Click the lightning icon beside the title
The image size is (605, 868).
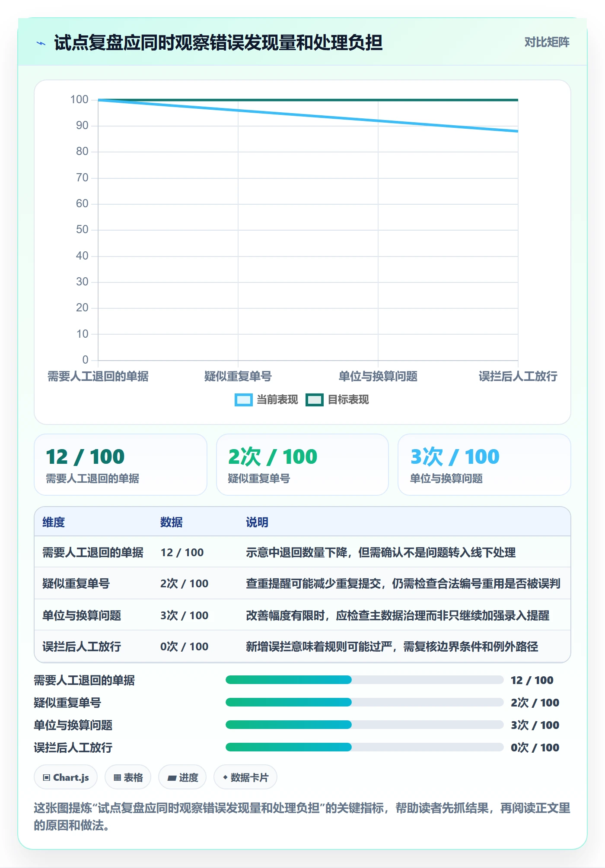tap(41, 43)
